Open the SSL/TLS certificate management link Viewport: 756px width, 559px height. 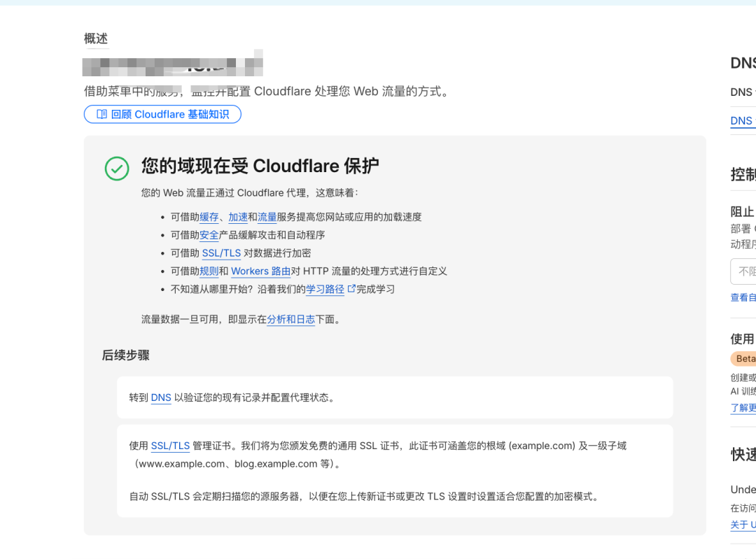pyautogui.click(x=170, y=445)
